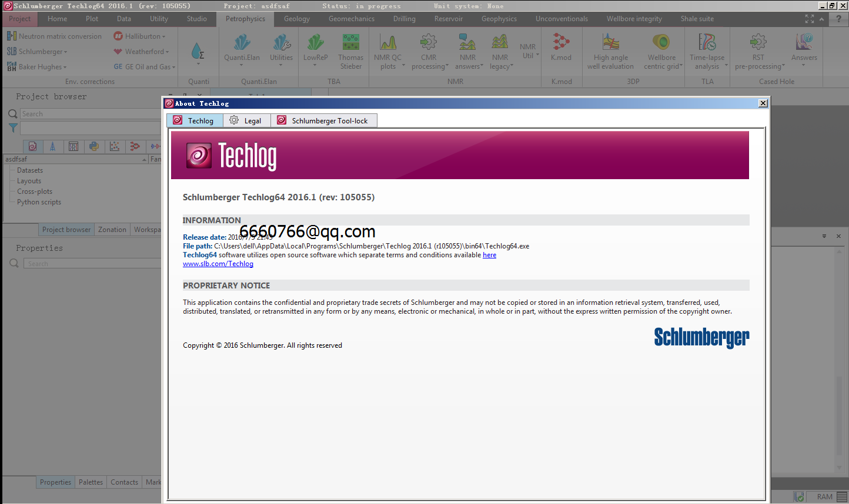The width and height of the screenshot is (849, 504).
Task: Open RST pre-processing tool
Action: point(758,51)
